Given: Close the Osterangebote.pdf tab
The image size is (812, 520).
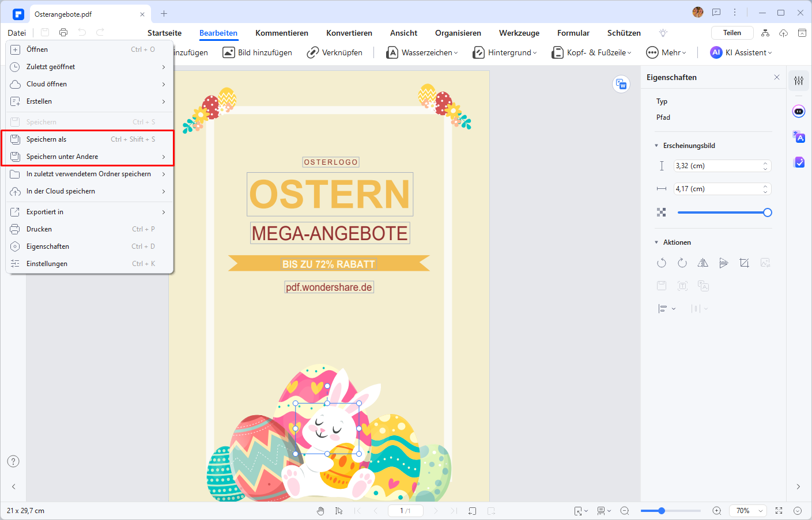Looking at the screenshot, I should [142, 14].
